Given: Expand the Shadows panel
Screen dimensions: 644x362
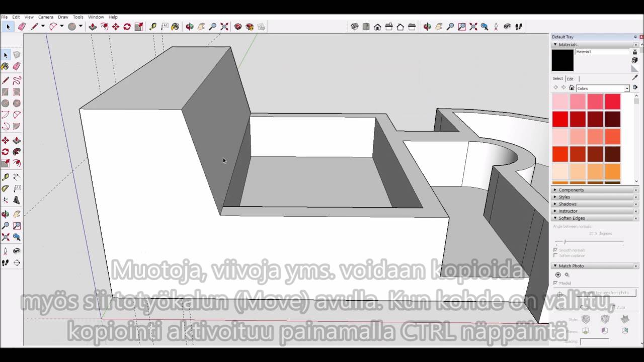Looking at the screenshot, I should (555, 204).
